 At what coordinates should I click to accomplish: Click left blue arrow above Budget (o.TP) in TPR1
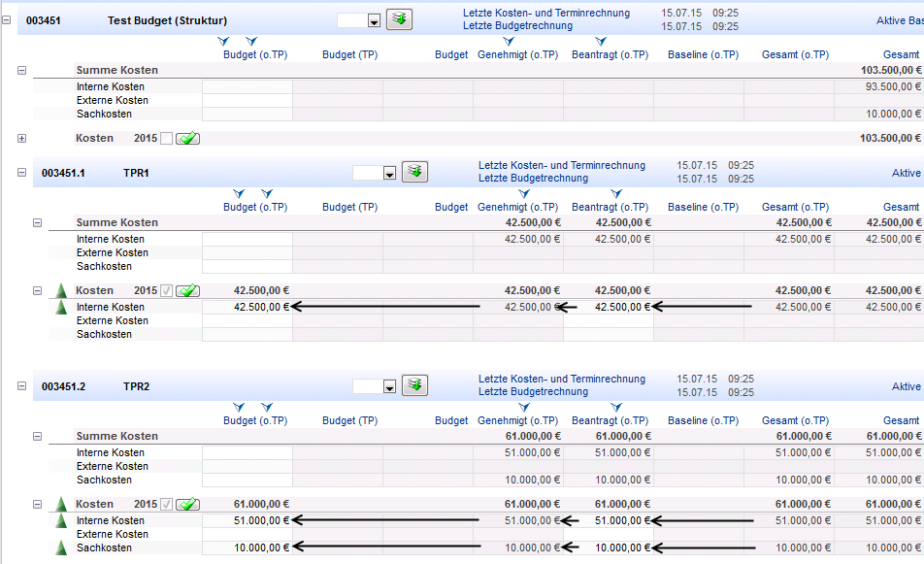(x=238, y=193)
